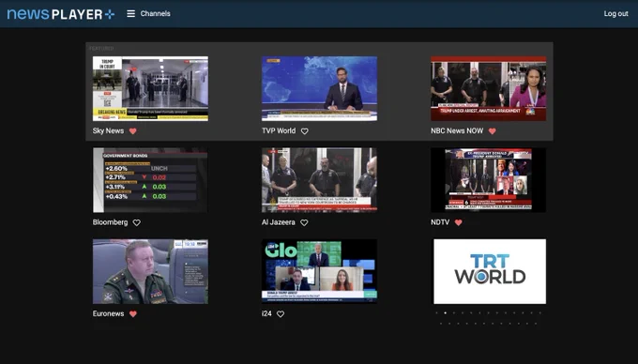This screenshot has width=638, height=364.
Task: Open the TRT World logo thumbnail
Action: [x=490, y=271]
